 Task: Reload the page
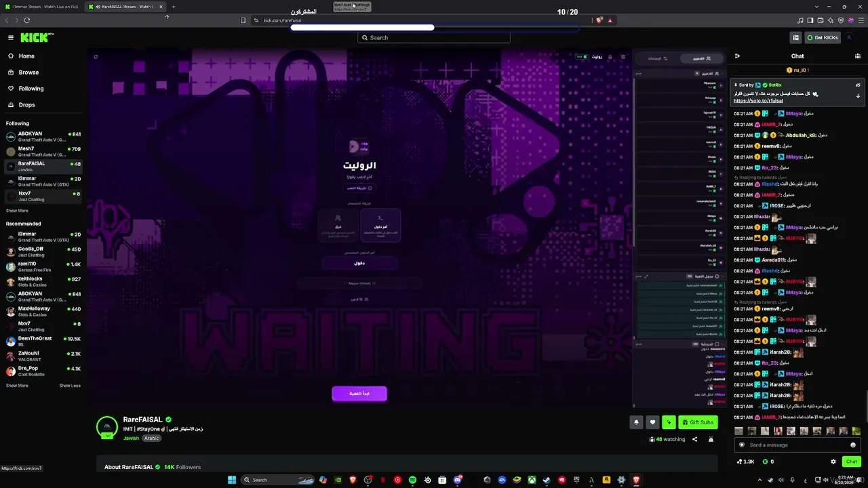[27, 20]
